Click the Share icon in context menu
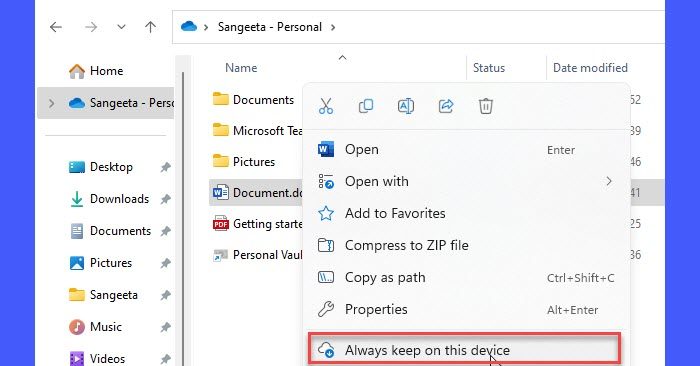Image resolution: width=700 pixels, height=366 pixels. click(446, 106)
